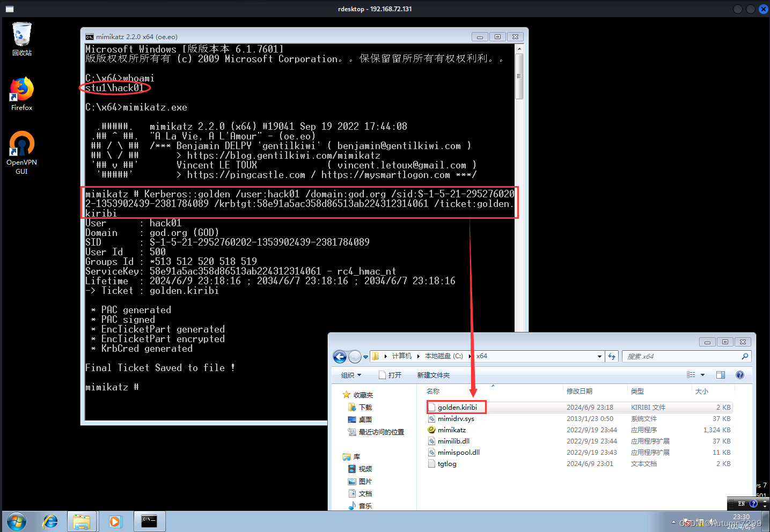
Task: Expand the 计算机 breadcrumb arrow
Action: (x=418, y=356)
